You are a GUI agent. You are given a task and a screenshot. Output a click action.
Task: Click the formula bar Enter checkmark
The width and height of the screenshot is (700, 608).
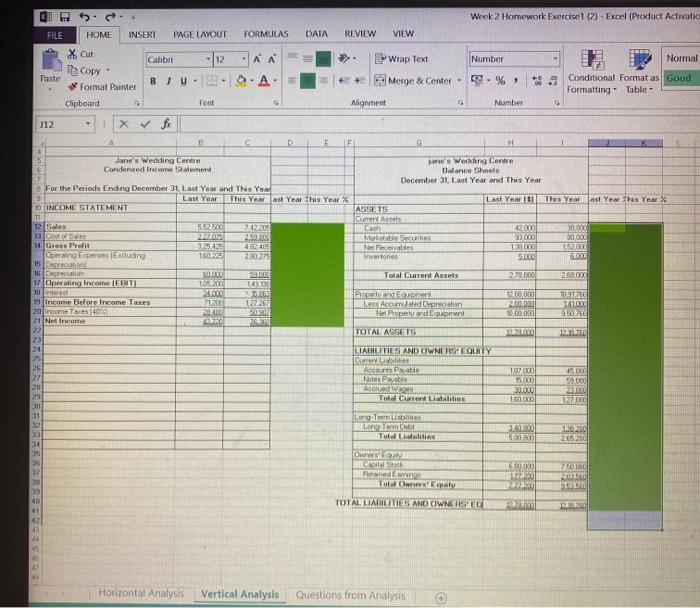click(x=145, y=124)
